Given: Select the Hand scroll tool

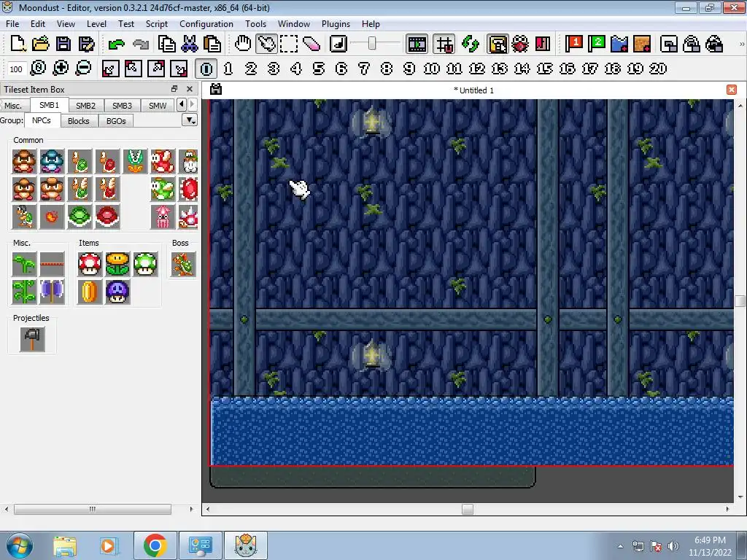Looking at the screenshot, I should (x=242, y=44).
